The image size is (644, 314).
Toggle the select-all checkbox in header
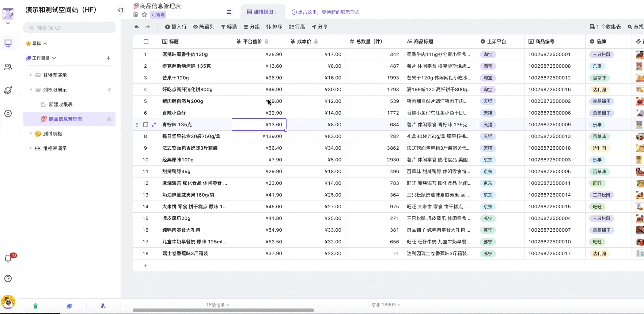146,42
